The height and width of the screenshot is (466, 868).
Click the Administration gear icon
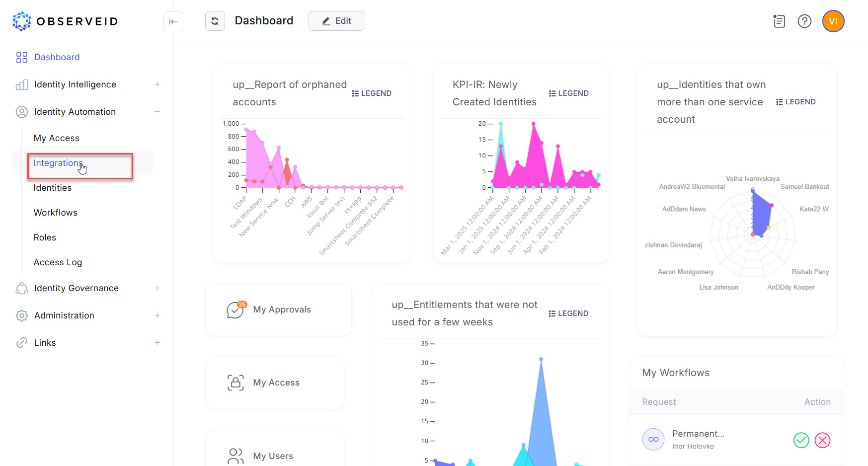(21, 315)
